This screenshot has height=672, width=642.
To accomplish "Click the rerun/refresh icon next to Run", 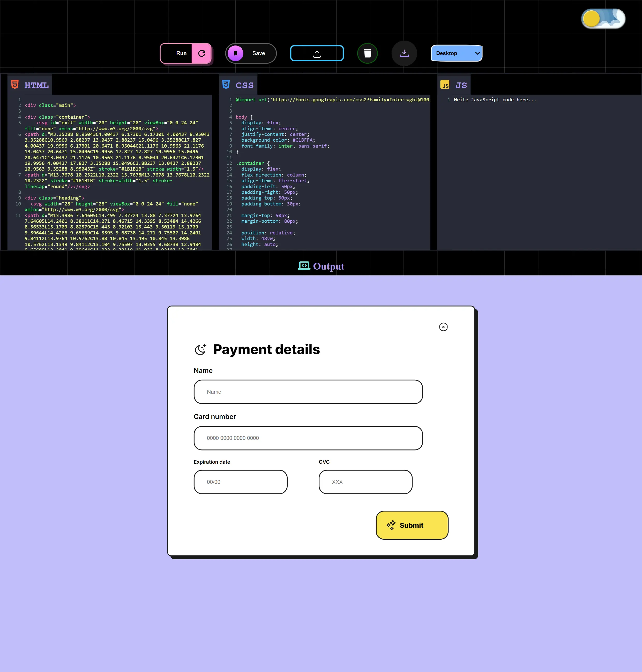I will [202, 53].
